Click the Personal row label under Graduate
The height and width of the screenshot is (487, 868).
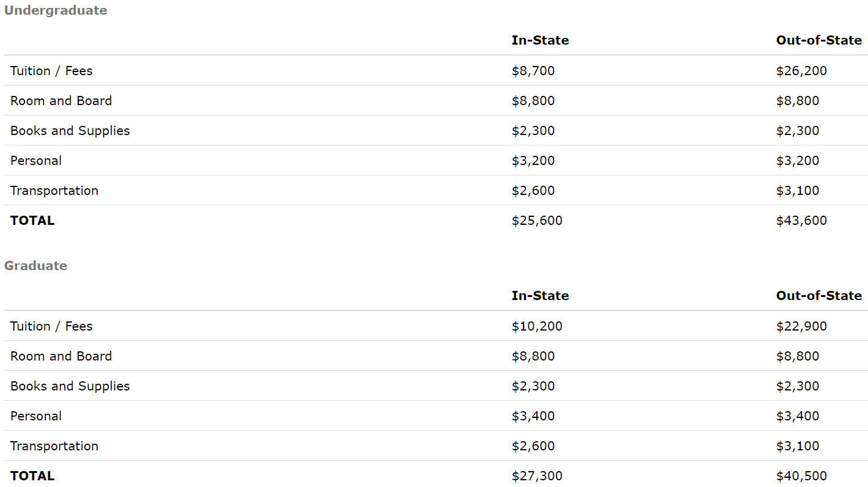pos(36,416)
